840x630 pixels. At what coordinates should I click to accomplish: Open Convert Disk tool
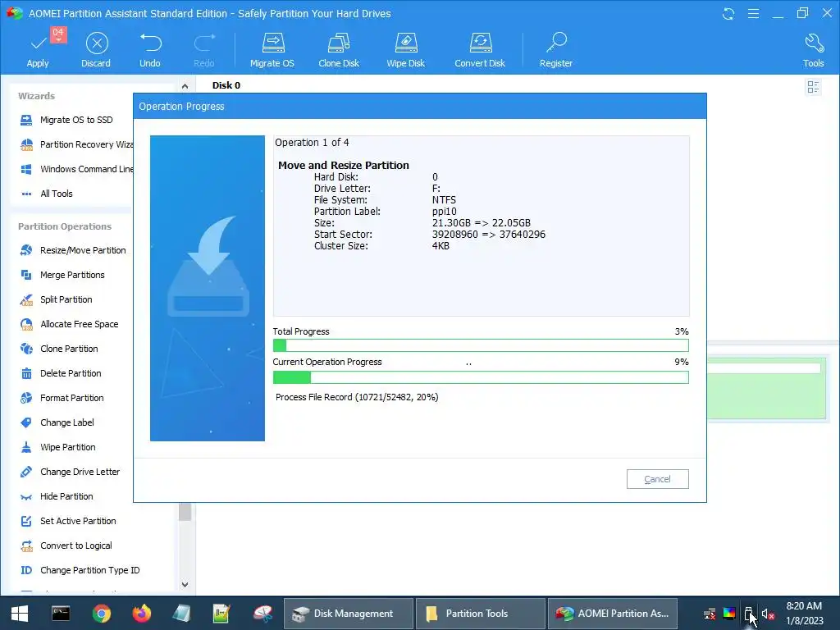click(480, 50)
